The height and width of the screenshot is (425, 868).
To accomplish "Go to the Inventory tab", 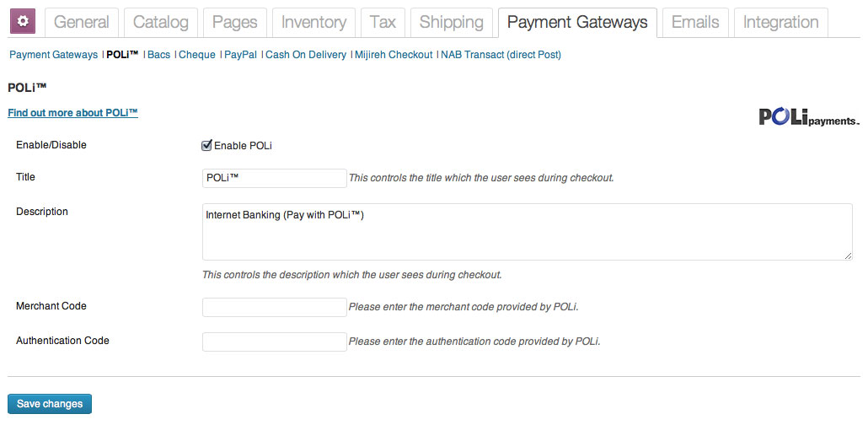I will (x=313, y=23).
